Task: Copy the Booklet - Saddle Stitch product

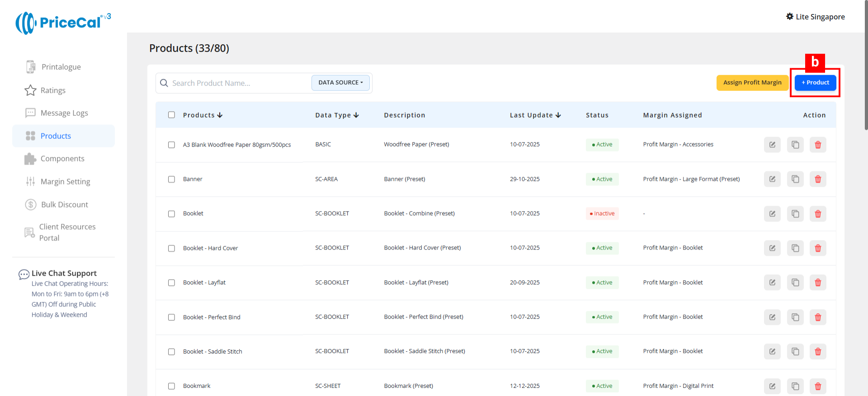Action: [x=795, y=352]
